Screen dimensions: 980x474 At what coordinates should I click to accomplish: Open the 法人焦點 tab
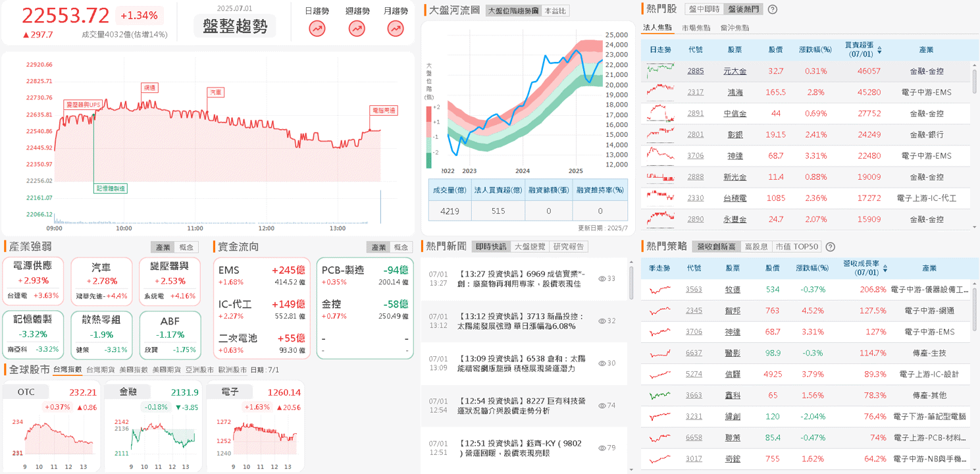(x=657, y=28)
